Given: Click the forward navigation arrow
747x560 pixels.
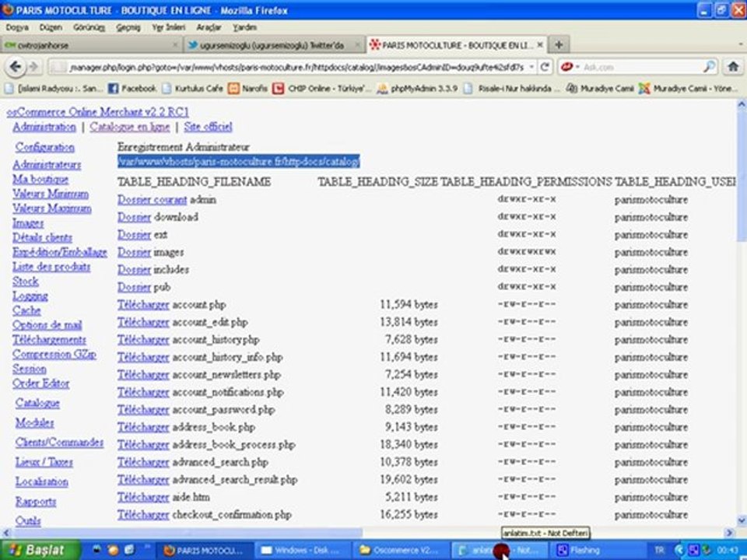Looking at the screenshot, I should coord(33,67).
